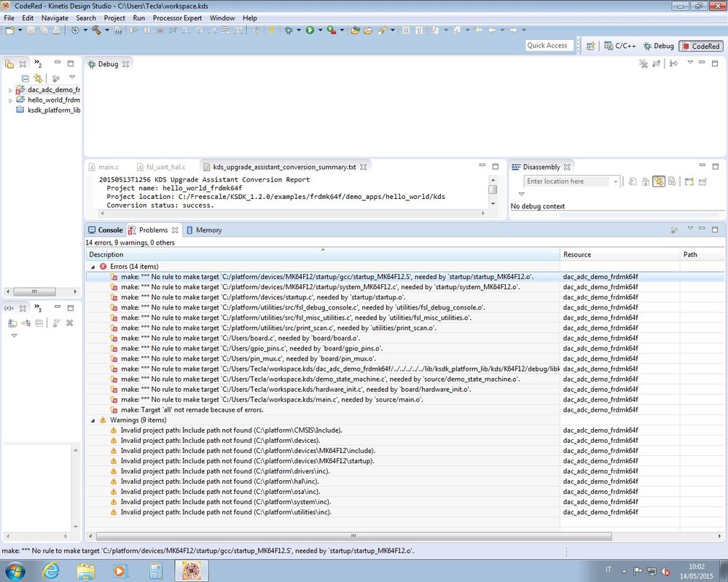Click the Remove all variables X icon
Image resolution: width=728 pixels, height=582 pixels.
pyautogui.click(x=69, y=323)
